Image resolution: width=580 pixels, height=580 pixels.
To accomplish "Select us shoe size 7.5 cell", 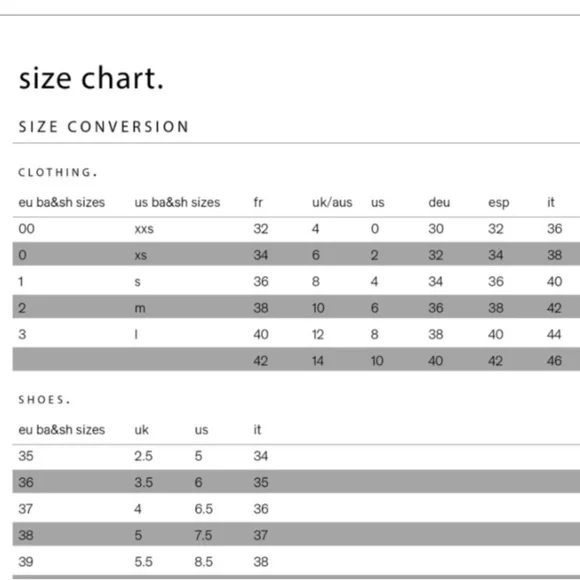I will 203,535.
